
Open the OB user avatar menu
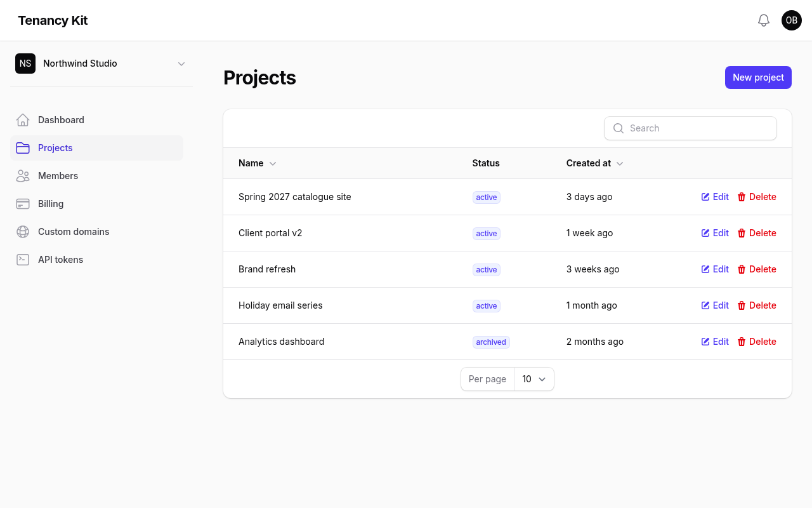(x=792, y=20)
